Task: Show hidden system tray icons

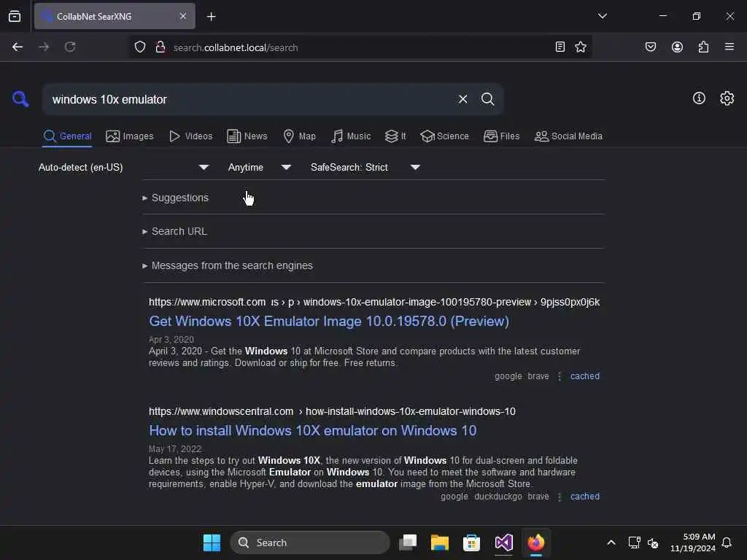Action: coord(611,542)
